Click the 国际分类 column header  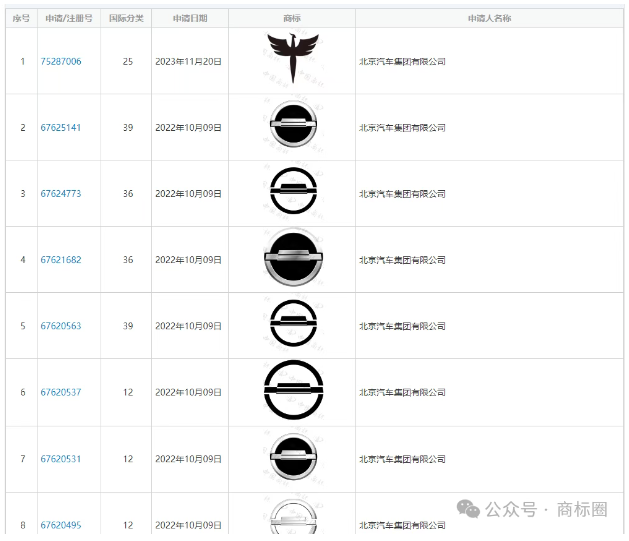tap(125, 18)
